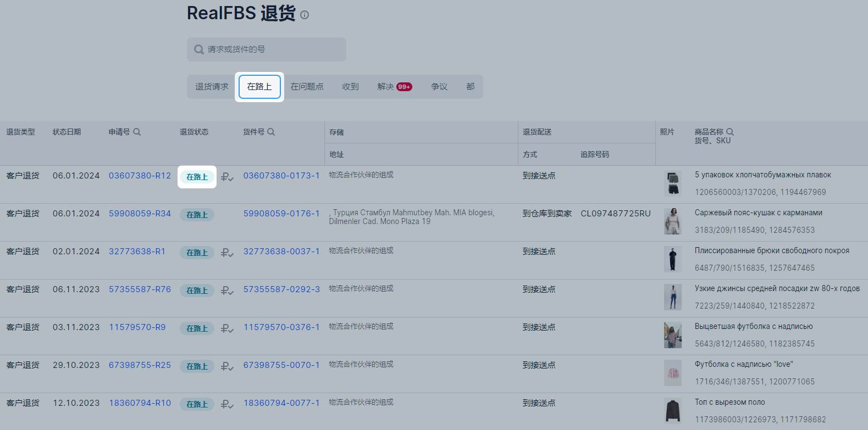Screen dimensions: 868x430
Task: Focus the 请求或货件的号 search field
Action: [267, 49]
